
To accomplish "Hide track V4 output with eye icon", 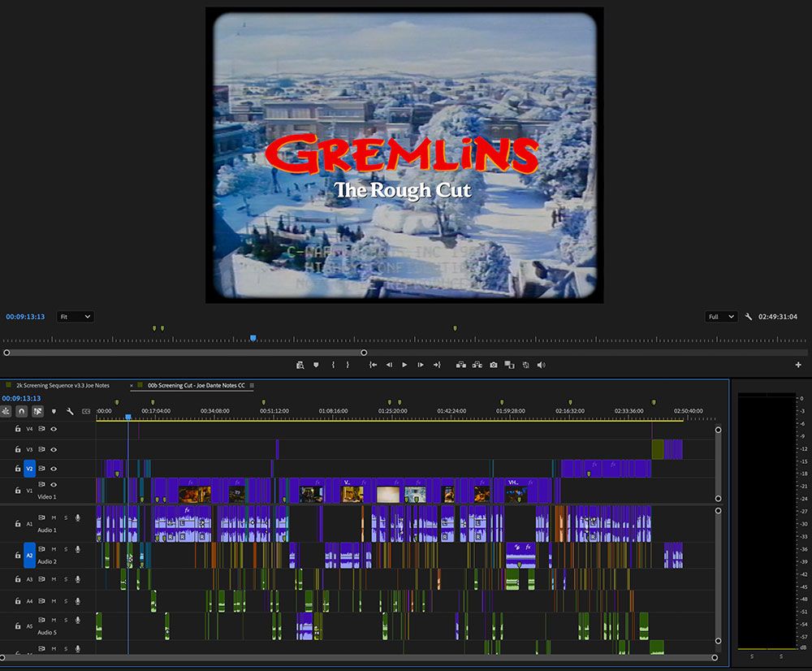I will (x=54, y=429).
